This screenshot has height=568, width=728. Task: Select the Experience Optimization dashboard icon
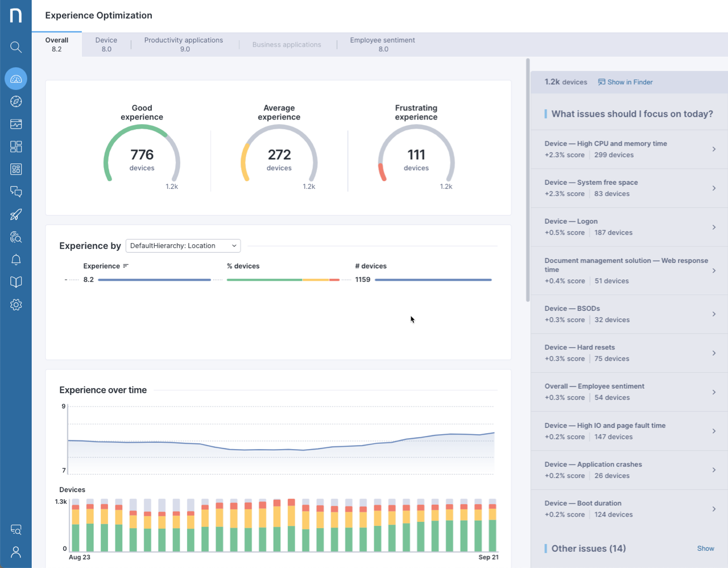point(15,79)
